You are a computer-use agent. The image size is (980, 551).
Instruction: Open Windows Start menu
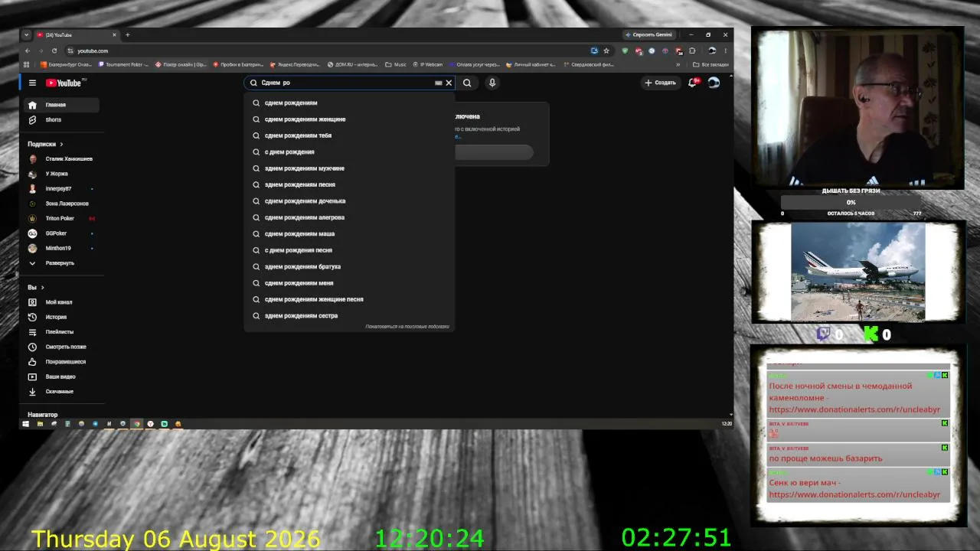tap(25, 423)
